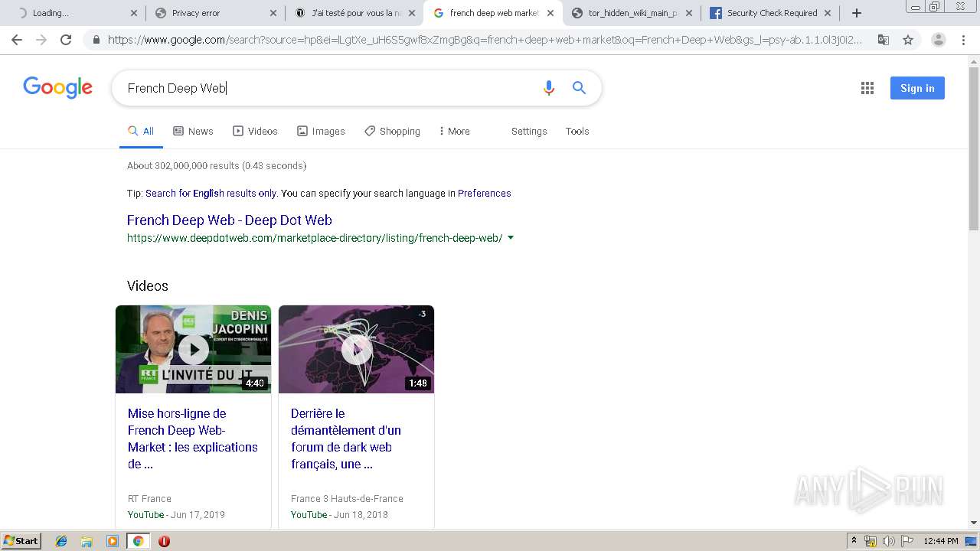The width and height of the screenshot is (980, 551).
Task: Open the Google Translate page icon
Action: tap(883, 40)
